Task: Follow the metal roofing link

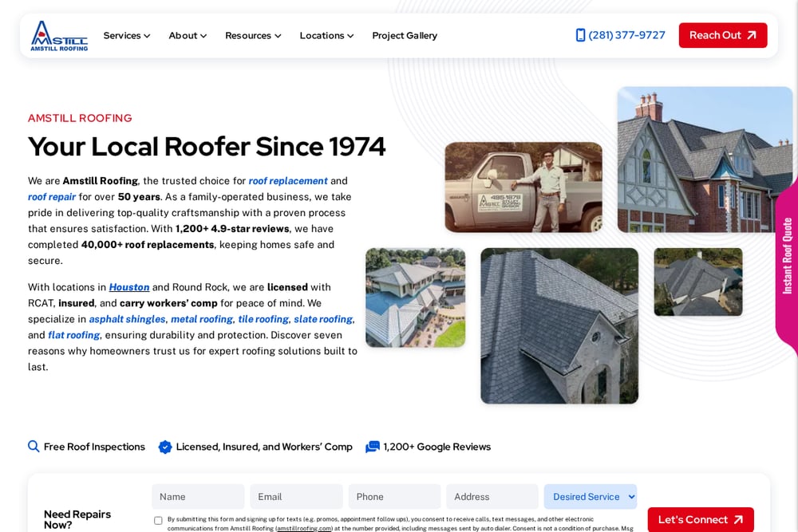Action: point(202,319)
